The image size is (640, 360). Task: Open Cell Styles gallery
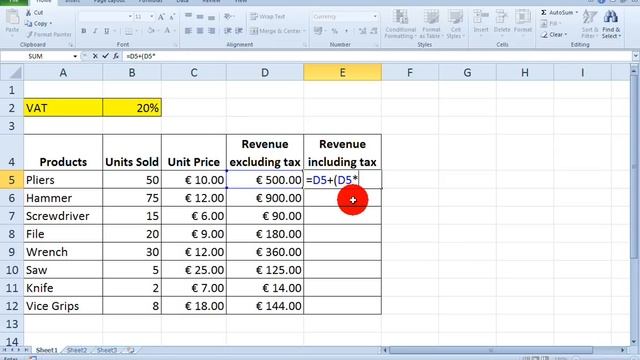[456, 24]
